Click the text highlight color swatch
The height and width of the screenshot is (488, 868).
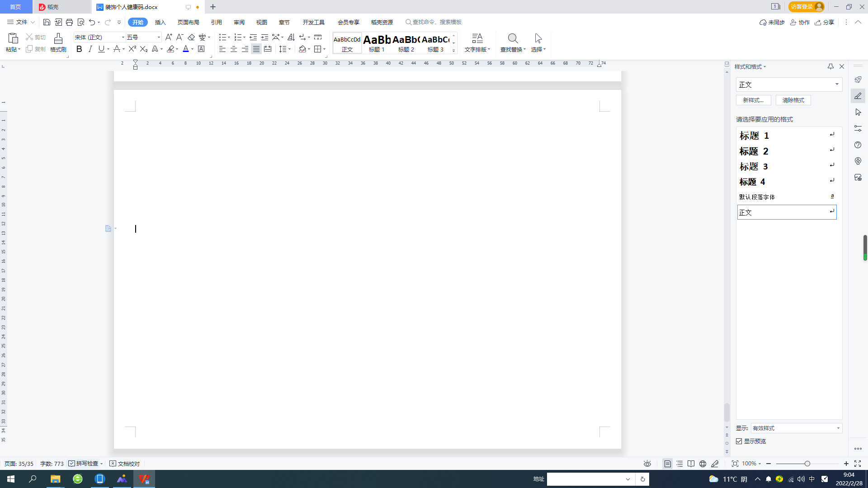point(170,49)
